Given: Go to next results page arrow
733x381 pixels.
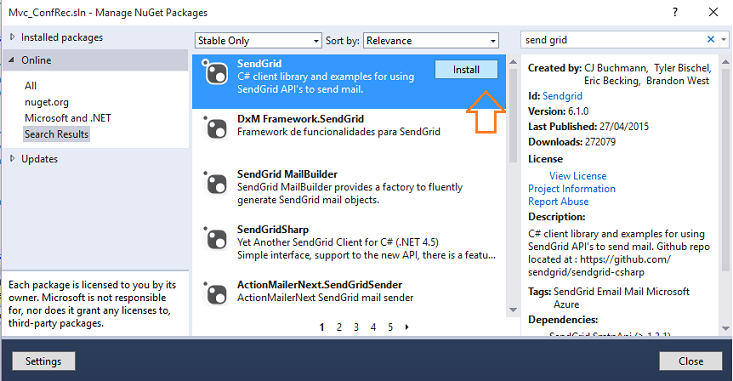Looking at the screenshot, I should coord(407,327).
